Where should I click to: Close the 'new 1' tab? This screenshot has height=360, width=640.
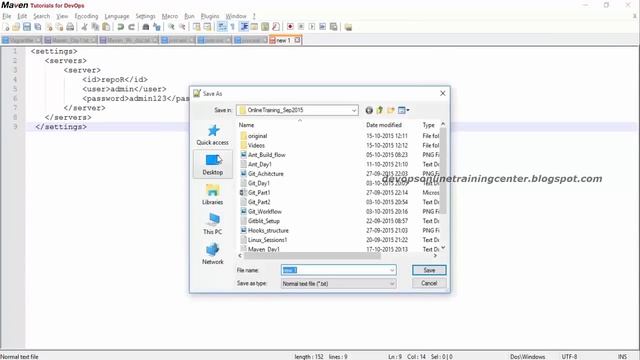click(x=298, y=40)
